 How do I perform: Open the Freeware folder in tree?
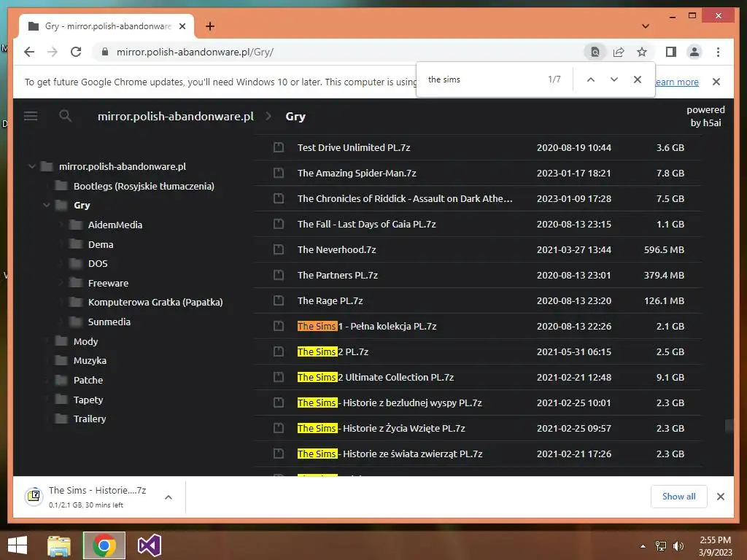108,284
